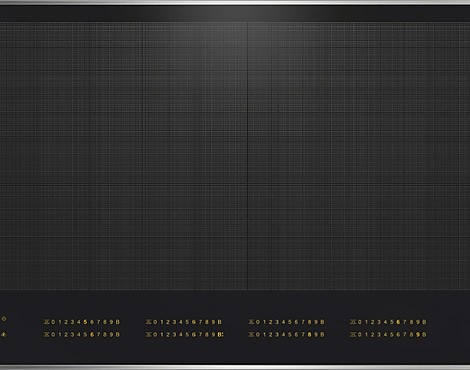Select highlighted level 6 on far-right upper scale
Viewport: 470px width, 370px height.
398,322
